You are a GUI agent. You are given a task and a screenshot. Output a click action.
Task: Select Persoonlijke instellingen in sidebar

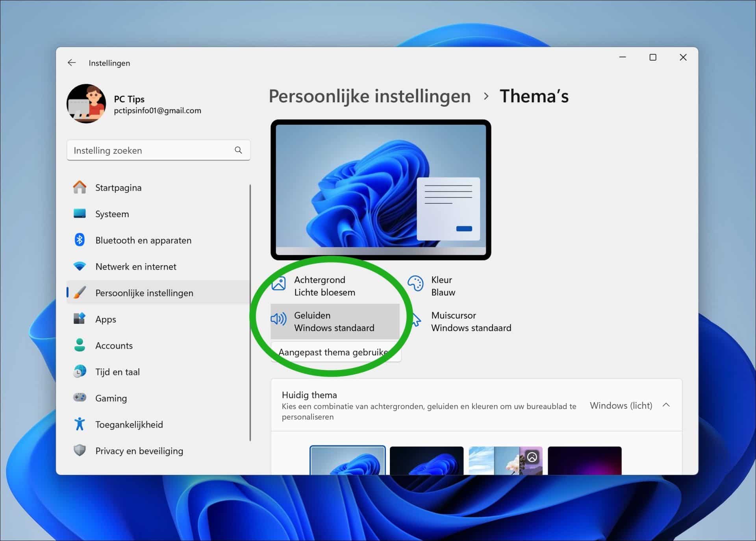pyautogui.click(x=158, y=293)
